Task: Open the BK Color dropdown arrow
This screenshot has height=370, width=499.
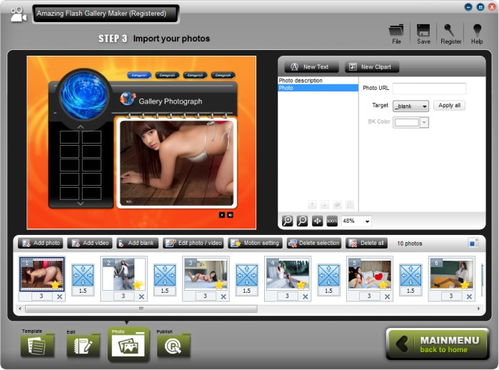Action: click(x=424, y=122)
